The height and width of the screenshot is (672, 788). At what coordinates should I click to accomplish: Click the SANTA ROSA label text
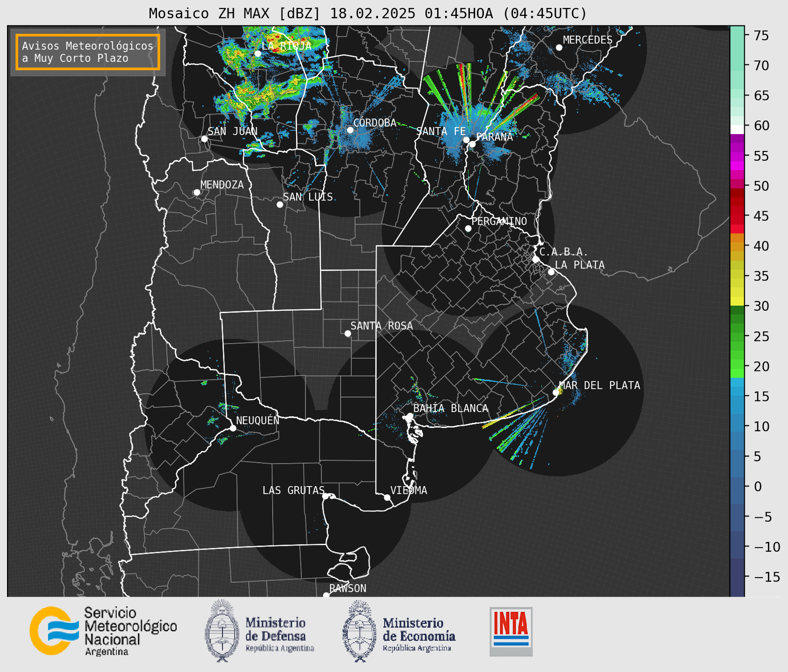(x=382, y=326)
